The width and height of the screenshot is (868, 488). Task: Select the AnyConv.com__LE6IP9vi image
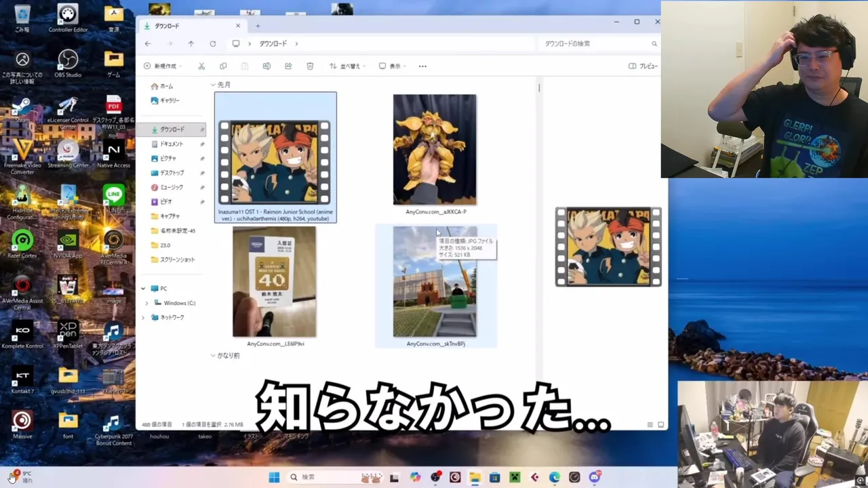coord(275,286)
